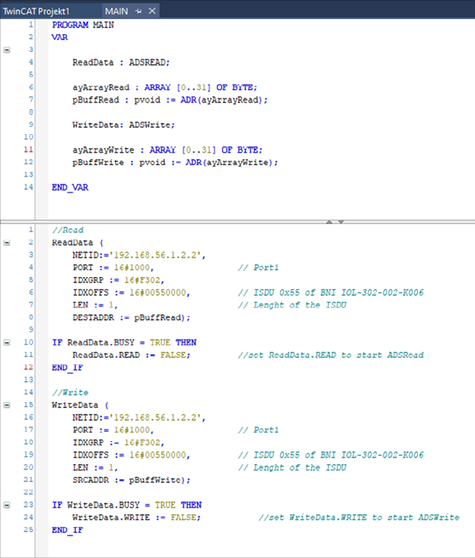This screenshot has width=475, height=558.
Task: Click 'ReadData.READ := FALSE;' statement
Action: click(x=131, y=355)
